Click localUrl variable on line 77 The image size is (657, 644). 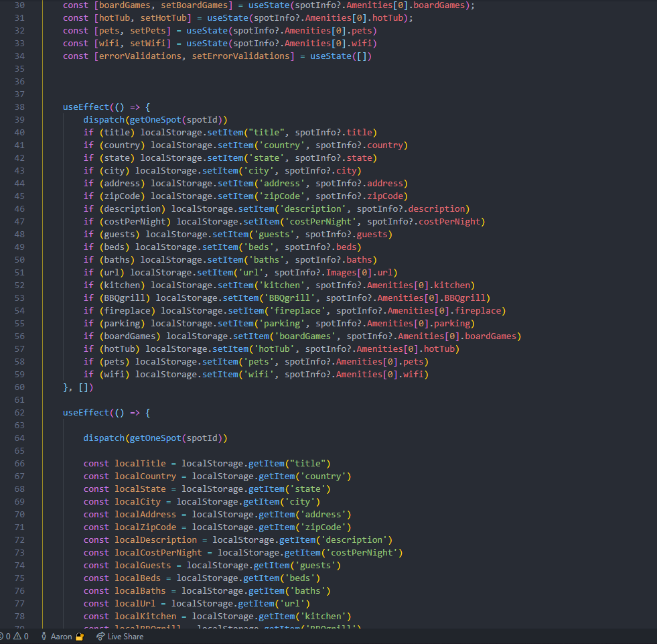(x=135, y=603)
